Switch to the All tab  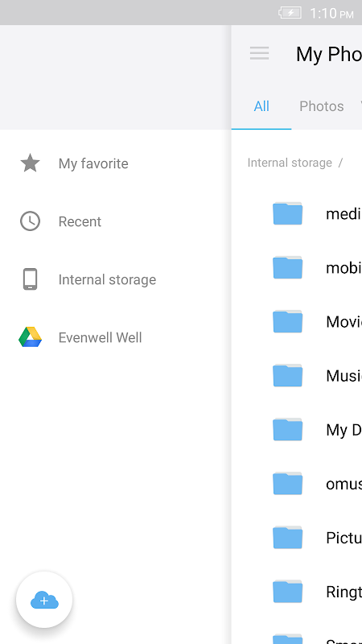pyautogui.click(x=261, y=106)
